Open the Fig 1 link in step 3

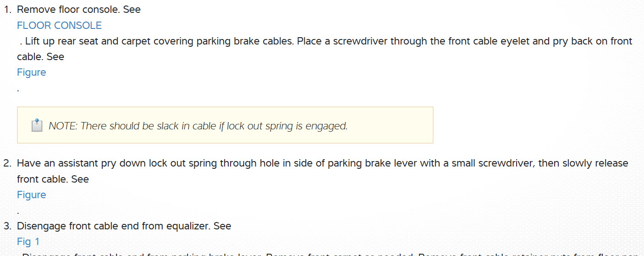tap(28, 242)
